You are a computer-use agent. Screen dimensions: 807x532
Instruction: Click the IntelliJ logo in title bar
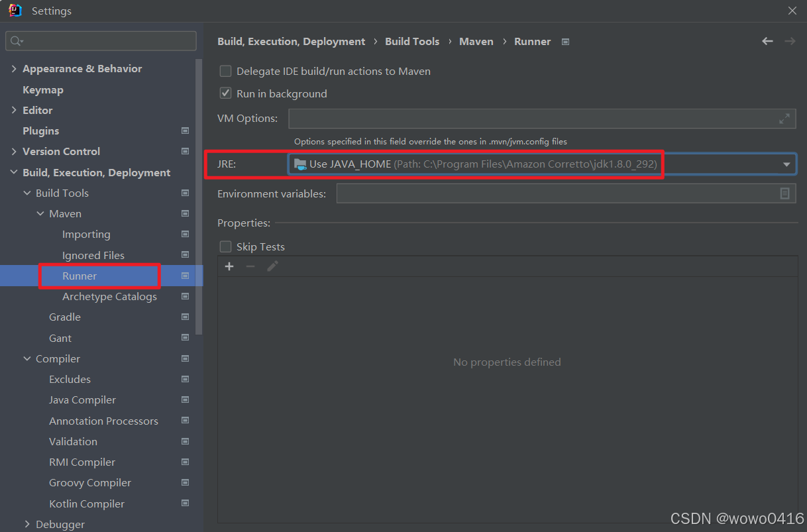[x=15, y=11]
